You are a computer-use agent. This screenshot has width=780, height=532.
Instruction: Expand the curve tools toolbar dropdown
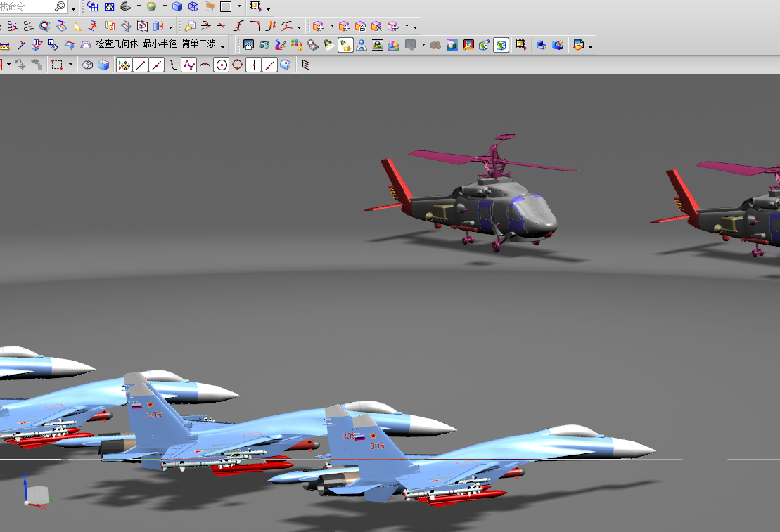point(299,27)
